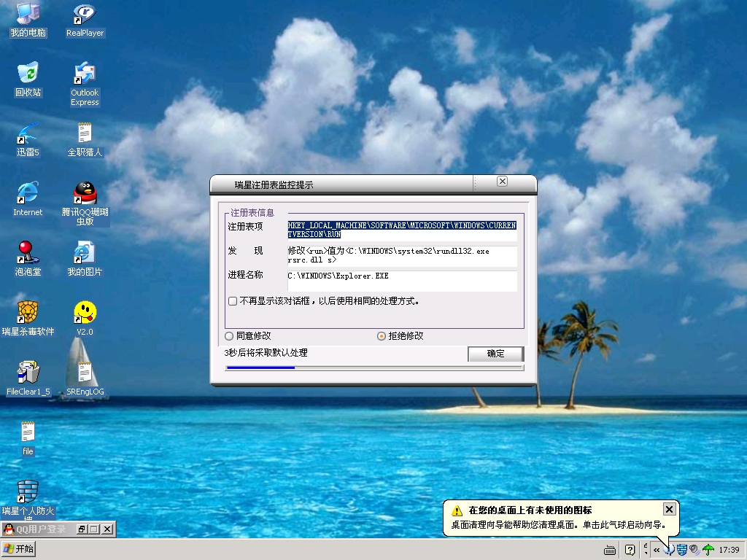Screen dimensions: 747x560
Task: Click the green umbrella tray icon
Action: point(708,550)
